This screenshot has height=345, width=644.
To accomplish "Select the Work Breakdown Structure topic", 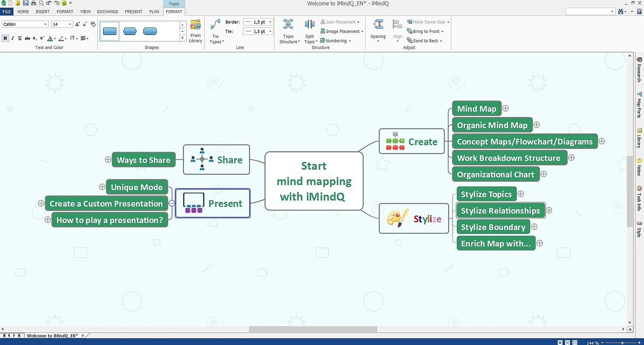I will click(x=510, y=158).
